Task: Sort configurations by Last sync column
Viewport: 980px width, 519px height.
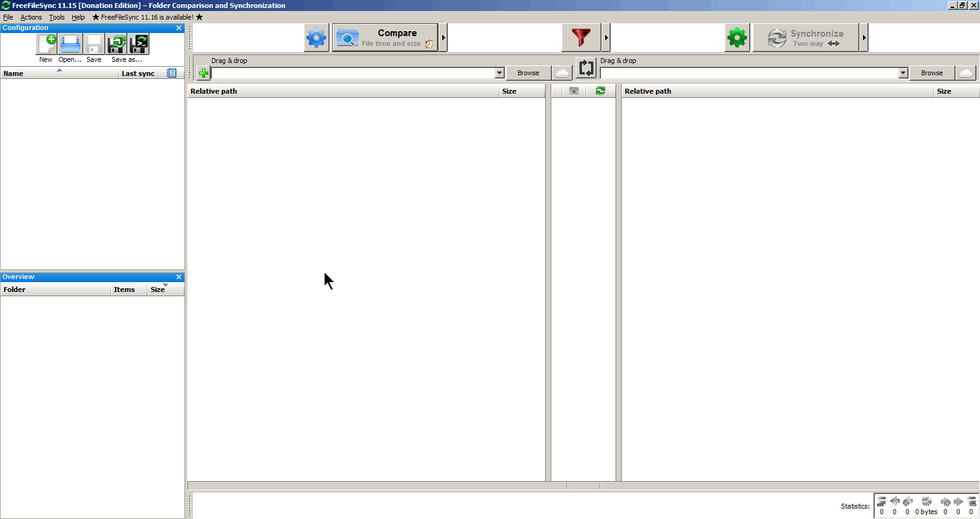Action: tap(138, 73)
